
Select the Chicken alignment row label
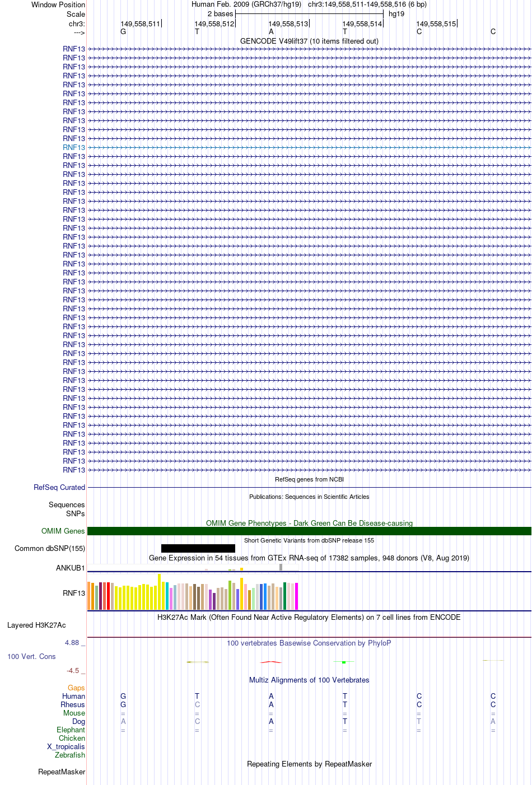coord(72,739)
